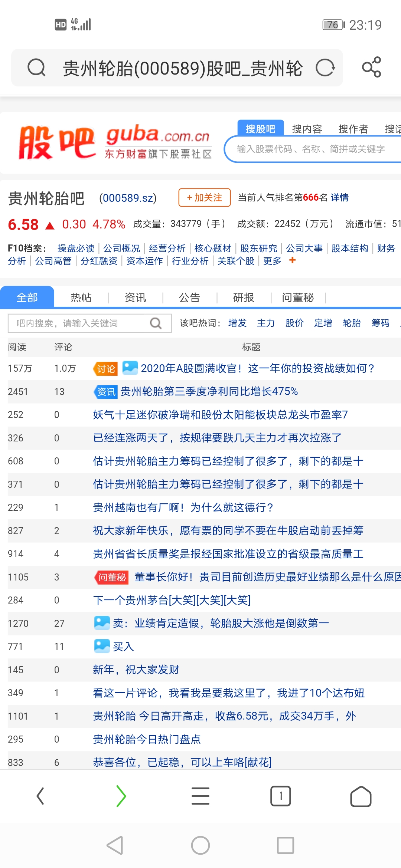Viewport: 401px width, 868px height.
Task: Go forward with green forward arrow
Action: pos(121,796)
